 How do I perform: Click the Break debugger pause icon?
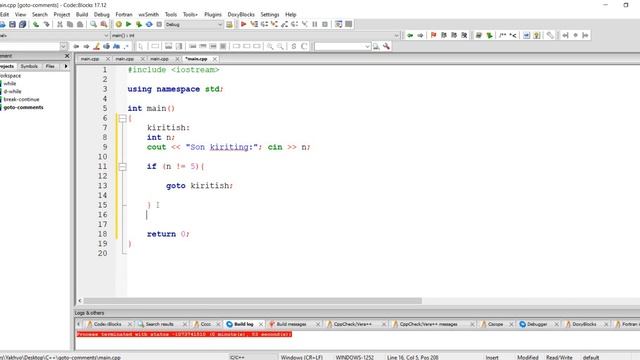point(315,24)
